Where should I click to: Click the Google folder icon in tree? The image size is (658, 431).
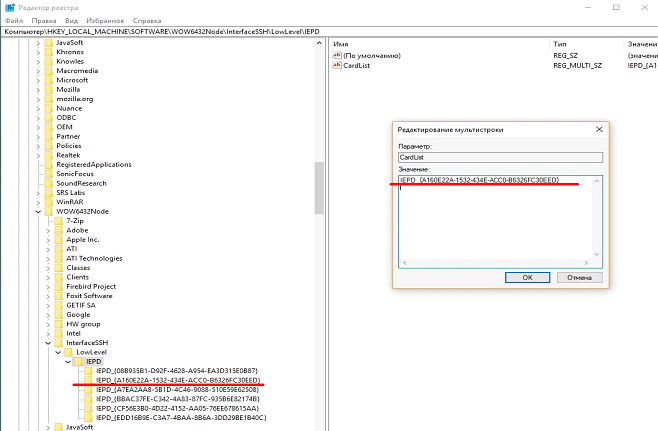[x=58, y=314]
